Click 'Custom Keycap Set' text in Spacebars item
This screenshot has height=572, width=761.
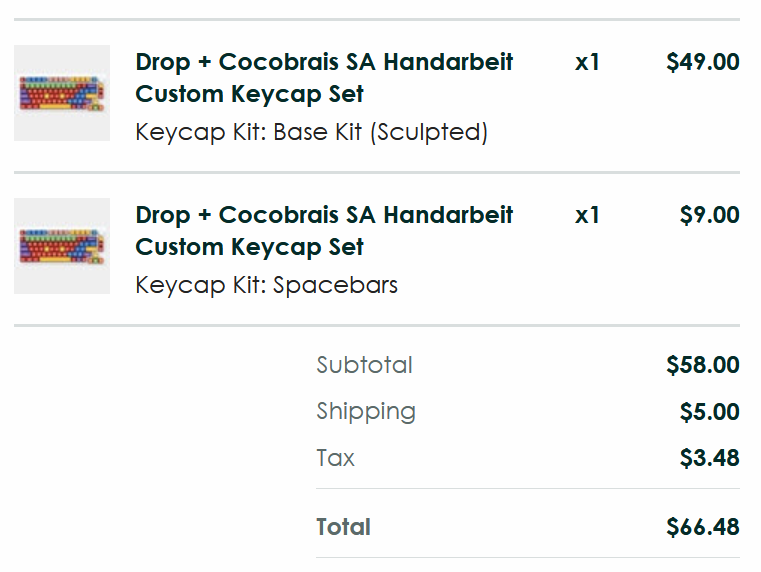coord(249,247)
